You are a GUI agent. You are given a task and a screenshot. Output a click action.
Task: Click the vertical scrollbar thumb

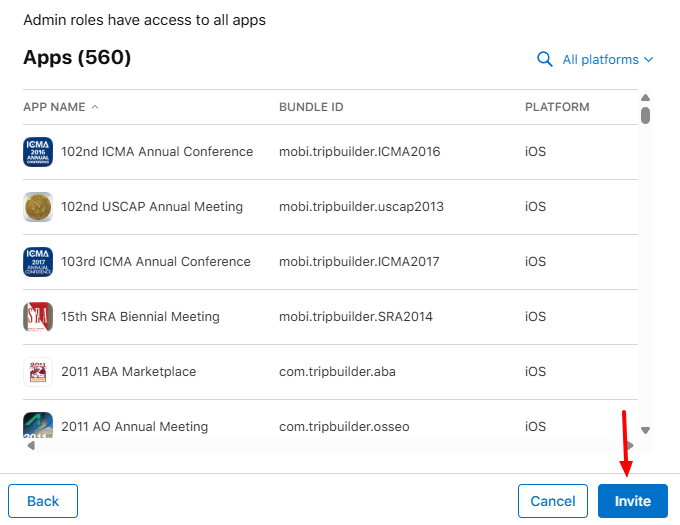(645, 115)
